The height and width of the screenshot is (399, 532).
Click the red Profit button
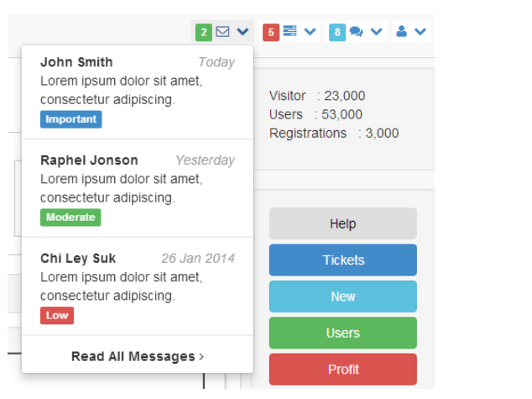point(343,369)
